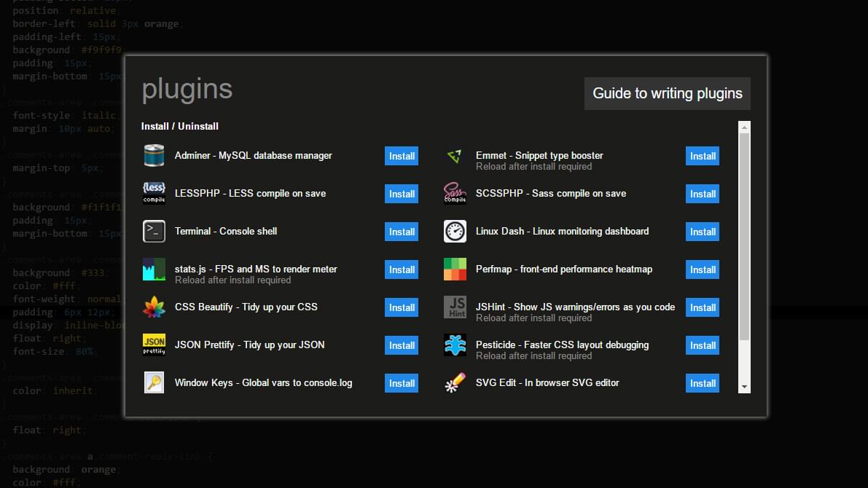
Task: Open Guide to writing plugins
Action: tap(667, 93)
